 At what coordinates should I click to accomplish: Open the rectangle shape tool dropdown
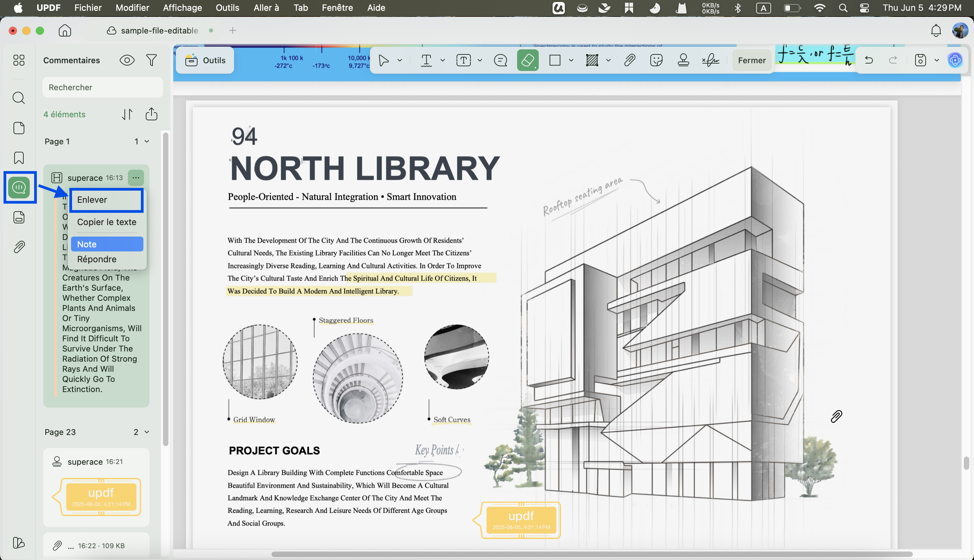(571, 60)
